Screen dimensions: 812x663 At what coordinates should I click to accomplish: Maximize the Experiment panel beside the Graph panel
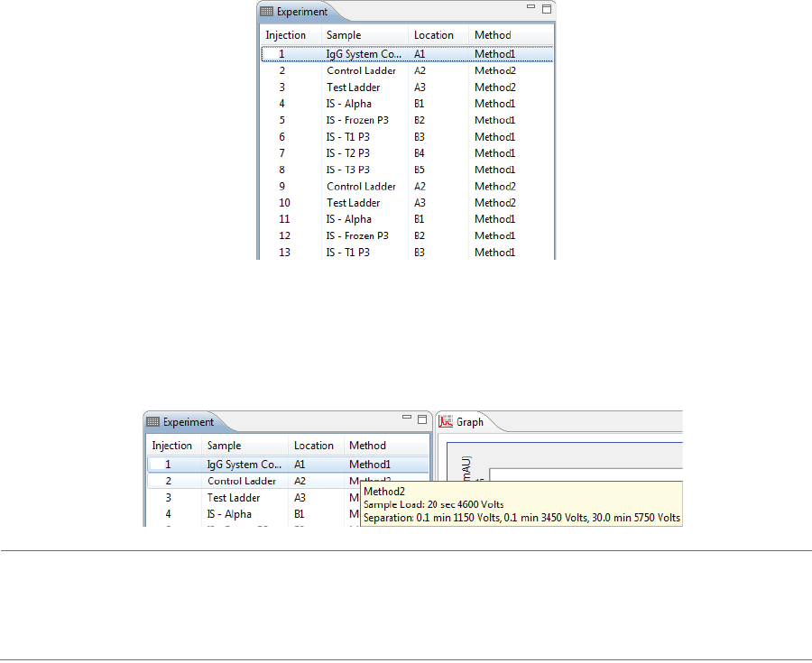[422, 419]
